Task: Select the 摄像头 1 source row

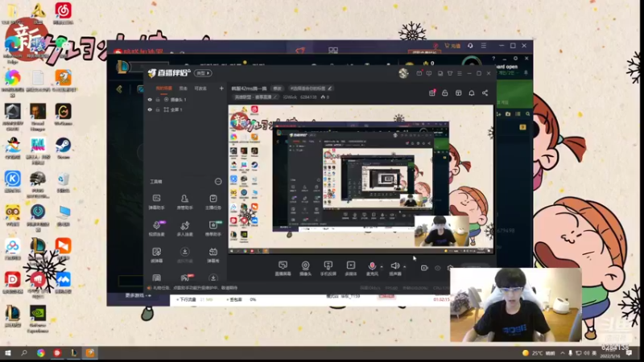Action: point(185,100)
